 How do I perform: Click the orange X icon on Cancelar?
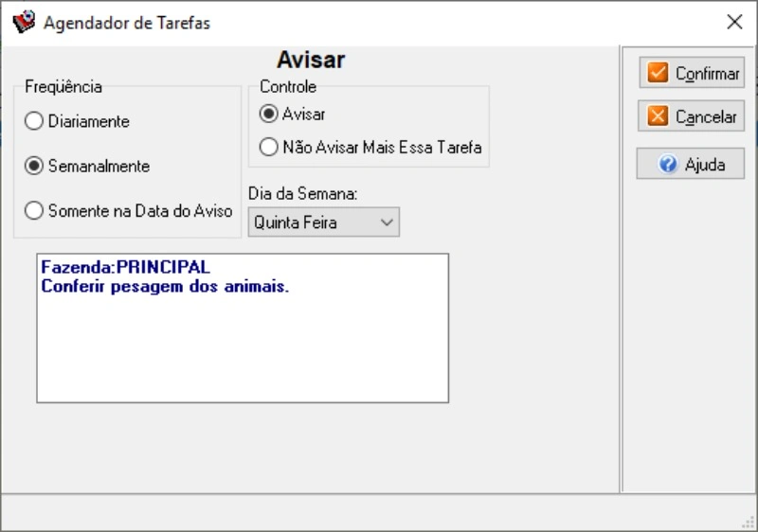(658, 115)
